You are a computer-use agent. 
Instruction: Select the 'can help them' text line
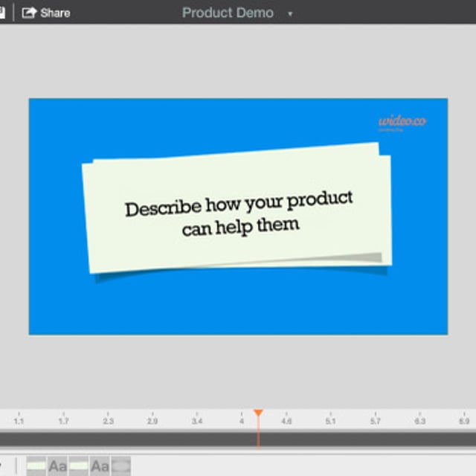241,226
